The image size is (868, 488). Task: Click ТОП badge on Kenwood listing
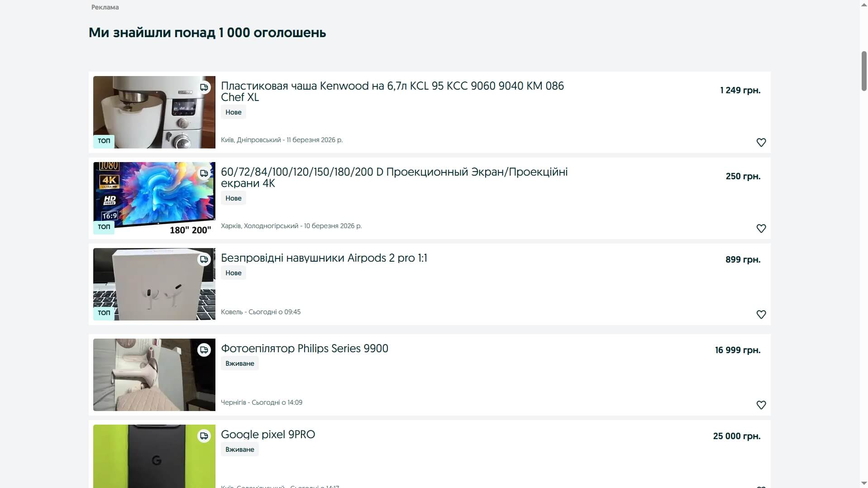tap(104, 141)
